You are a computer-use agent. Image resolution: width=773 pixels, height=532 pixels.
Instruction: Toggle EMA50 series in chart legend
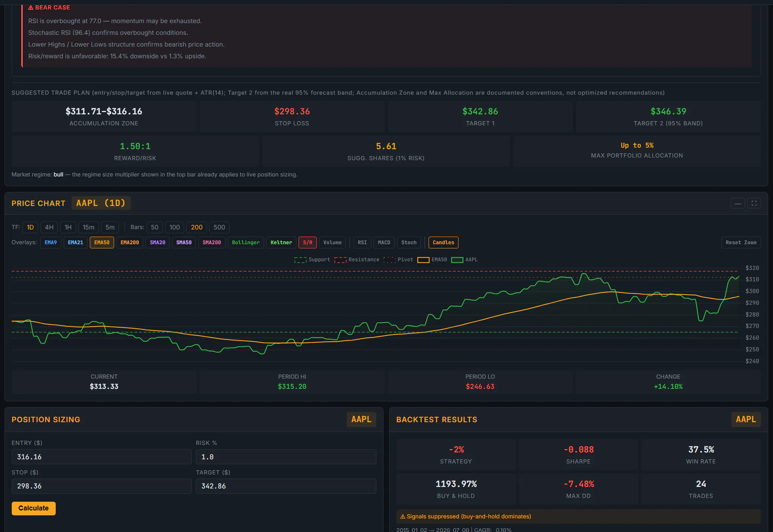pos(432,260)
